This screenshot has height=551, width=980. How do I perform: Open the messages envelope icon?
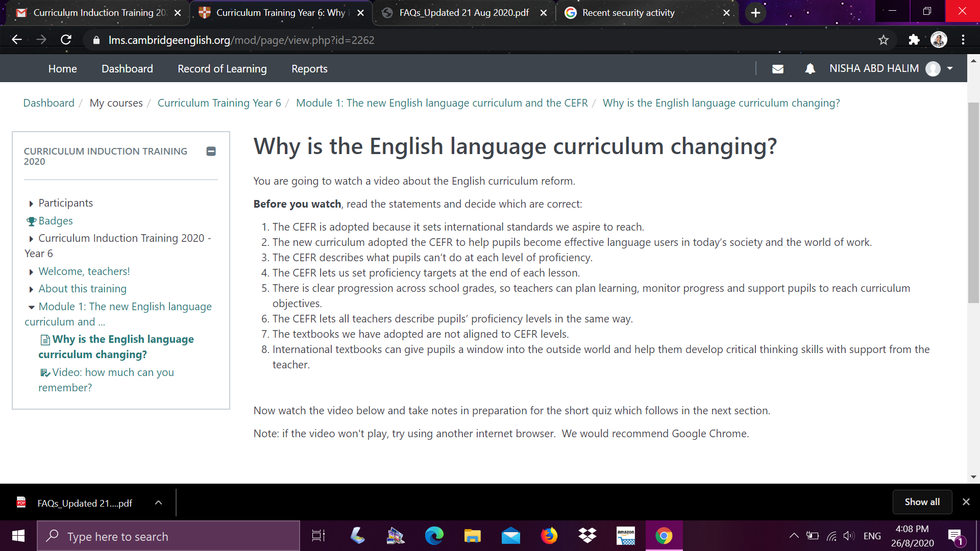(778, 69)
